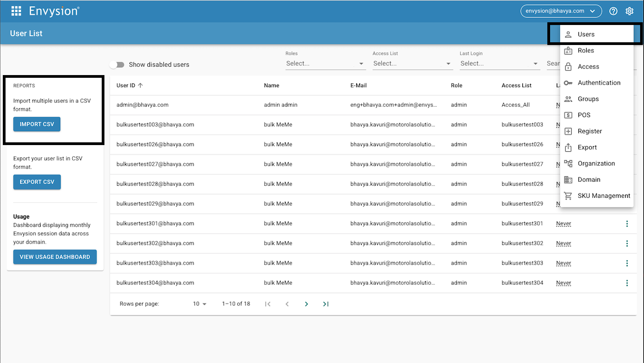Open the Export upload icon
The image size is (644, 363).
tap(568, 147)
